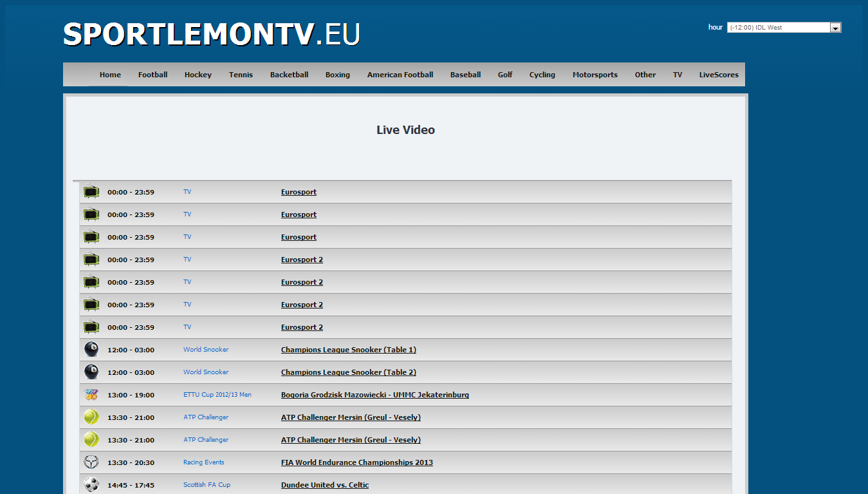Open the Tennis section

click(241, 75)
